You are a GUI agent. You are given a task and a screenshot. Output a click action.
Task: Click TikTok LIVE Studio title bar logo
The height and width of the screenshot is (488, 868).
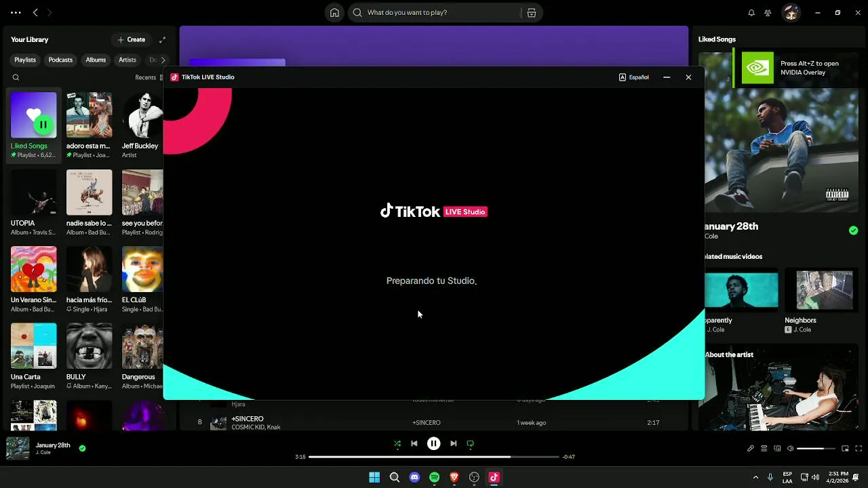tap(174, 77)
